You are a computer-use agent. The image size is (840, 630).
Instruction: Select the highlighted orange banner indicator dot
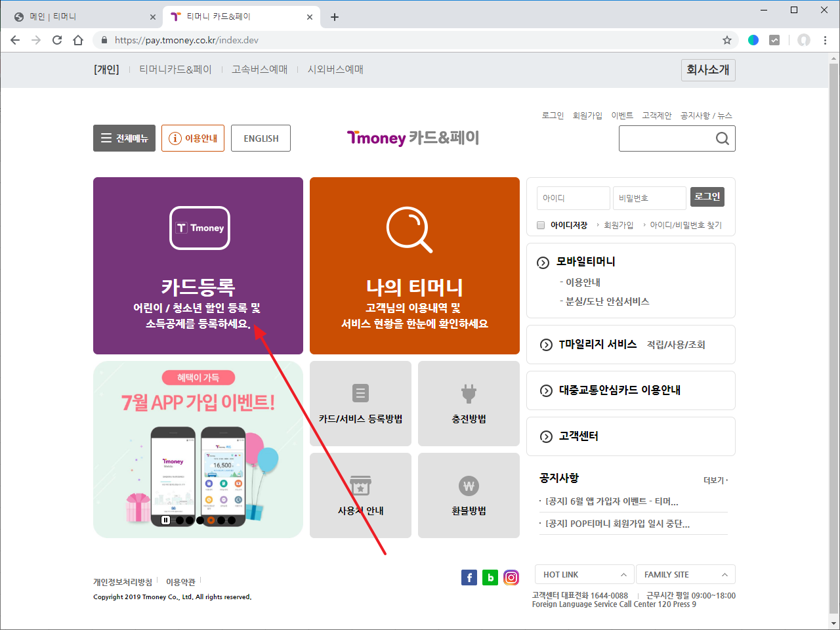(x=211, y=520)
